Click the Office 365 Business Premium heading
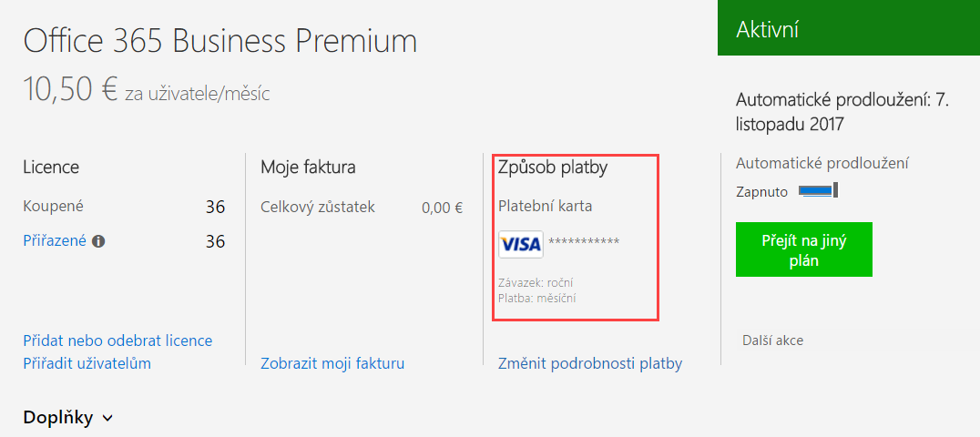 click(220, 41)
